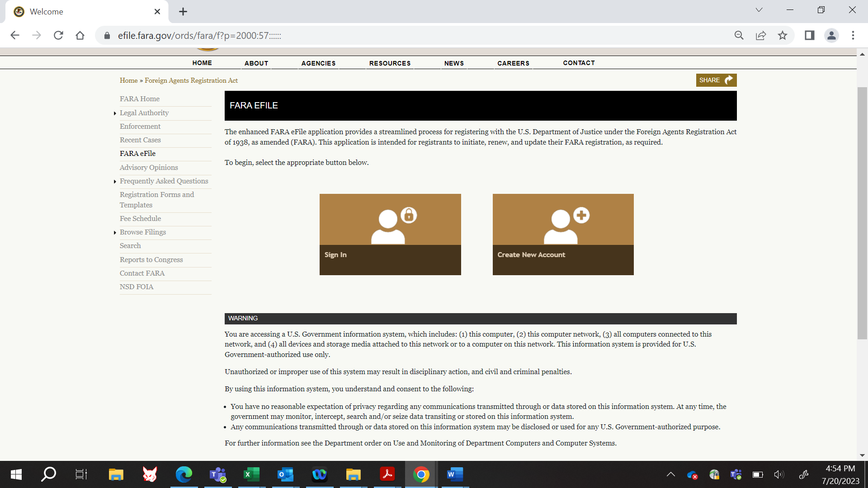Open the Fee Schedule link
The width and height of the screenshot is (868, 488).
[140, 219]
